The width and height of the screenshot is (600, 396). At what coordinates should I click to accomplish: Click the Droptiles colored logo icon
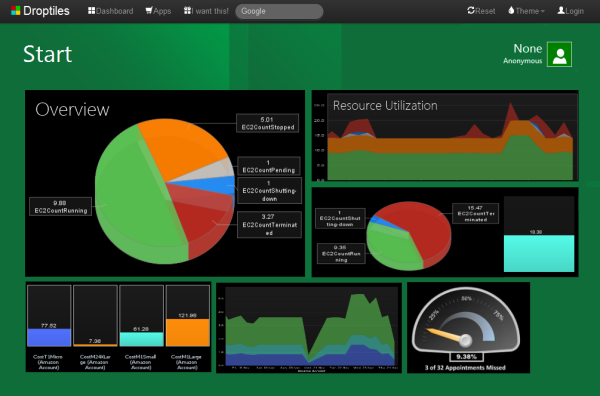coord(16,11)
